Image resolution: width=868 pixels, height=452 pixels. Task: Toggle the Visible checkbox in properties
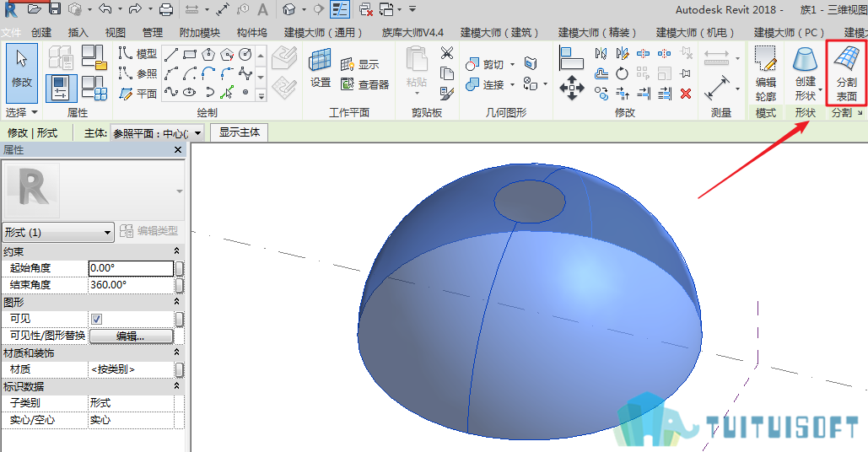[x=96, y=320]
